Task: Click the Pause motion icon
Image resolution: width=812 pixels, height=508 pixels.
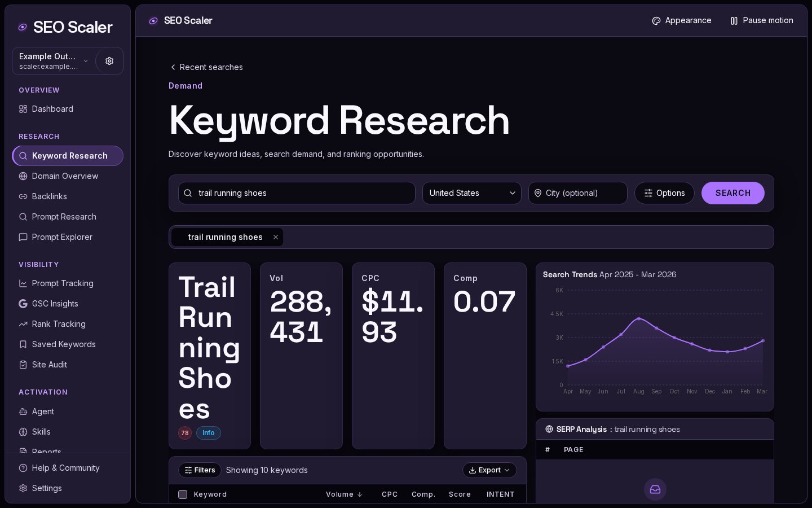Action: [734, 21]
